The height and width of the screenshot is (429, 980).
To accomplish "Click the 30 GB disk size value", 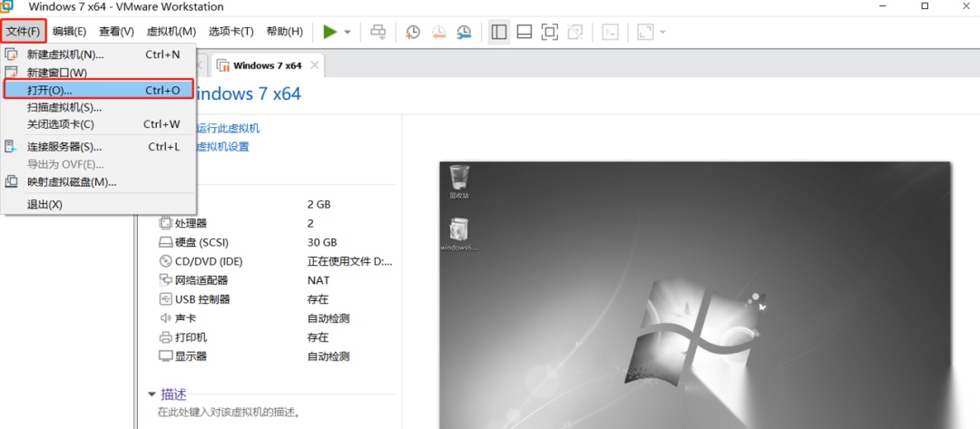I will click(x=322, y=242).
